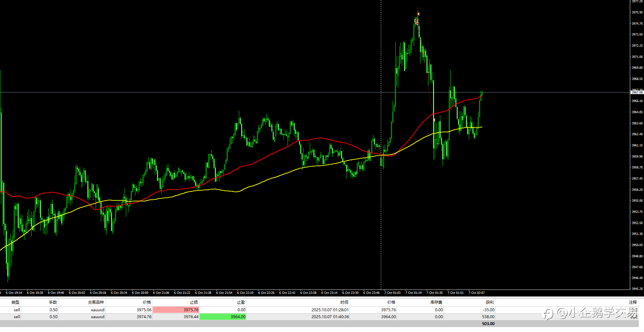Screen dimensions: 644x332
Task: Click the total profit value 503.00
Action: pyautogui.click(x=488, y=323)
